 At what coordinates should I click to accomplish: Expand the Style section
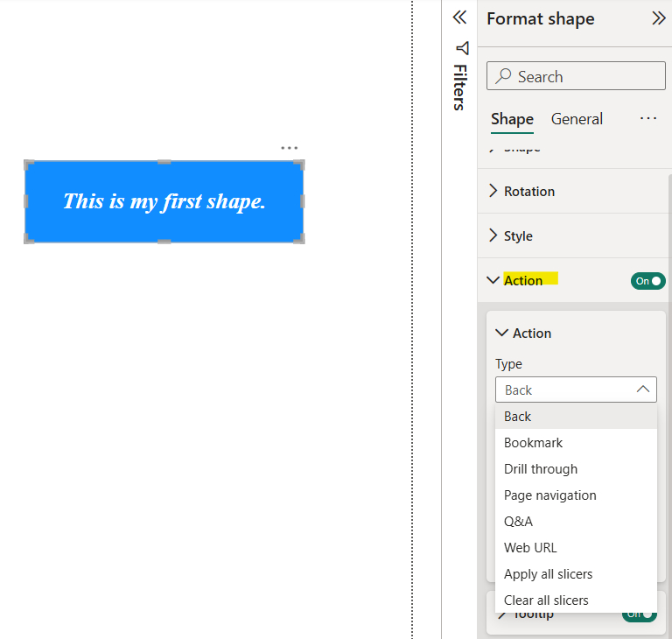tap(518, 235)
